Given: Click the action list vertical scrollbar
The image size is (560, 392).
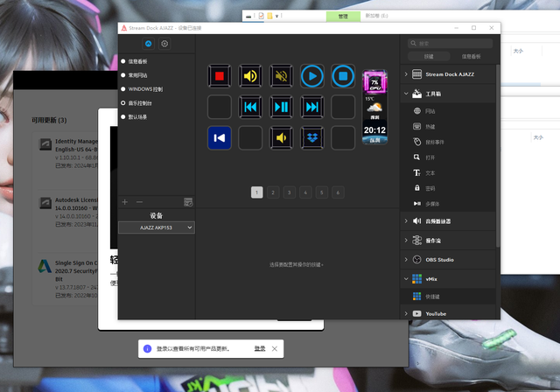Looking at the screenshot, I should (x=498, y=156).
